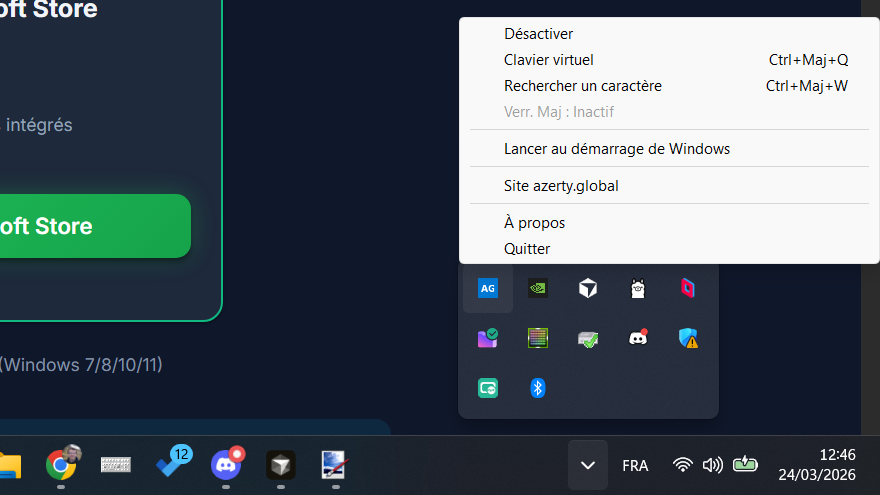Select Désactiver in the context menu

click(x=669, y=34)
